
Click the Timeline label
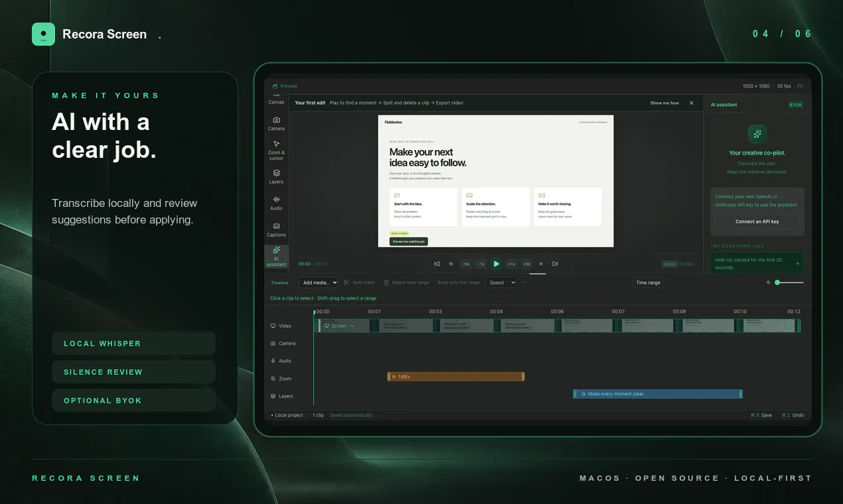click(279, 283)
